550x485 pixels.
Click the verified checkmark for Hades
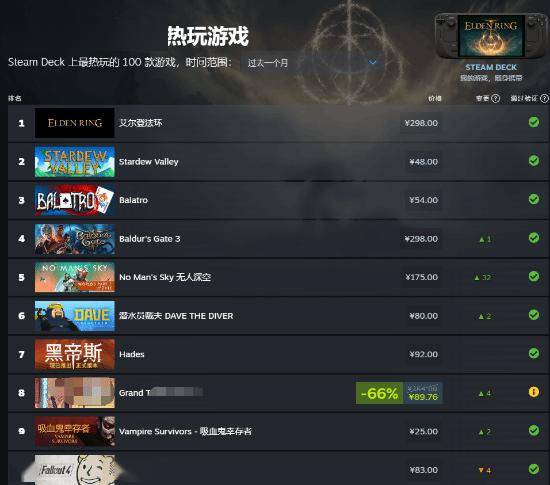coord(534,353)
